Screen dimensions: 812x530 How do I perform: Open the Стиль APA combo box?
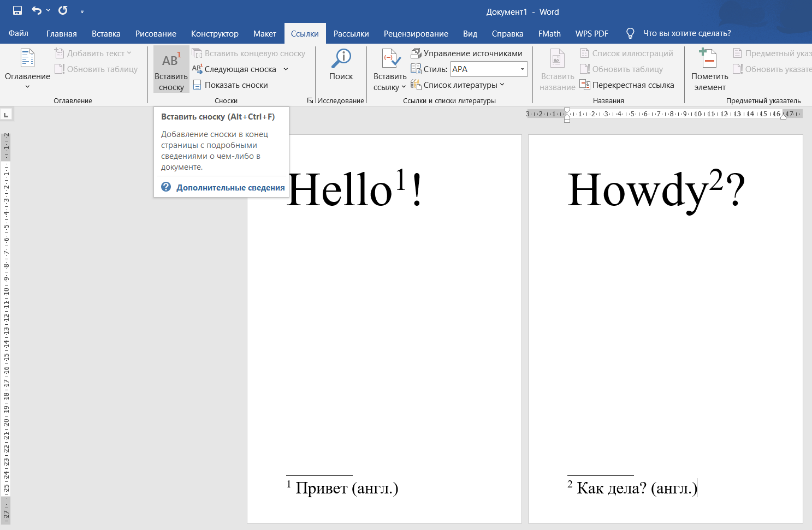coord(489,69)
